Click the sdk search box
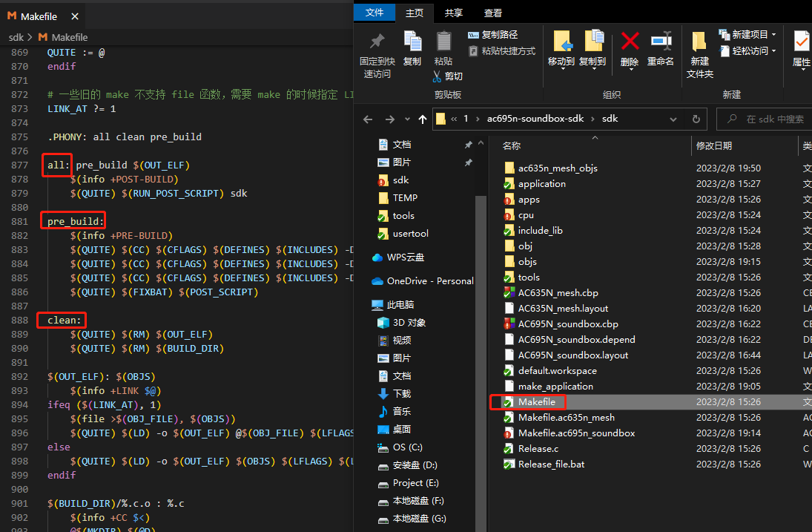Image resolution: width=812 pixels, height=532 pixels. [765, 119]
